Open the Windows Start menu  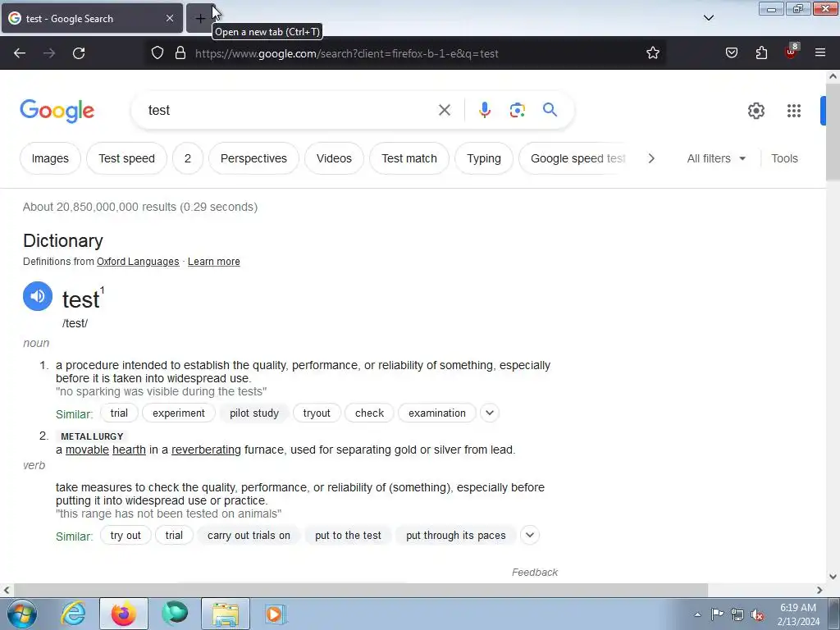coord(22,614)
